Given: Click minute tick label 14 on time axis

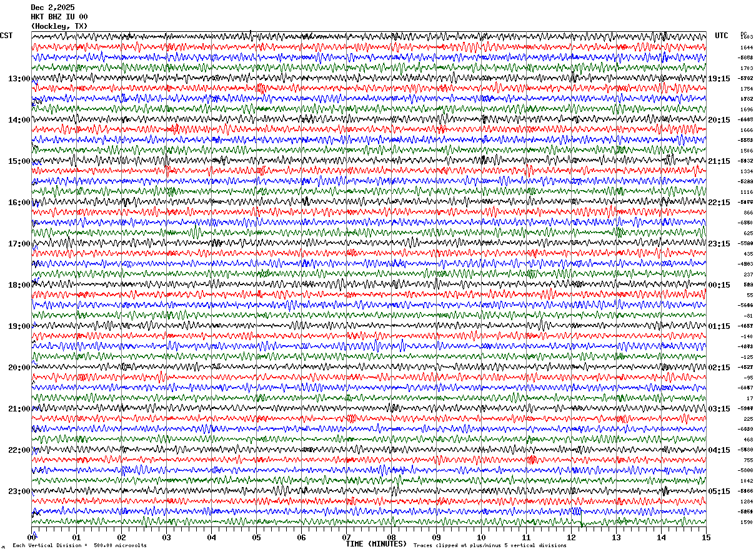Looking at the screenshot, I should (661, 537).
